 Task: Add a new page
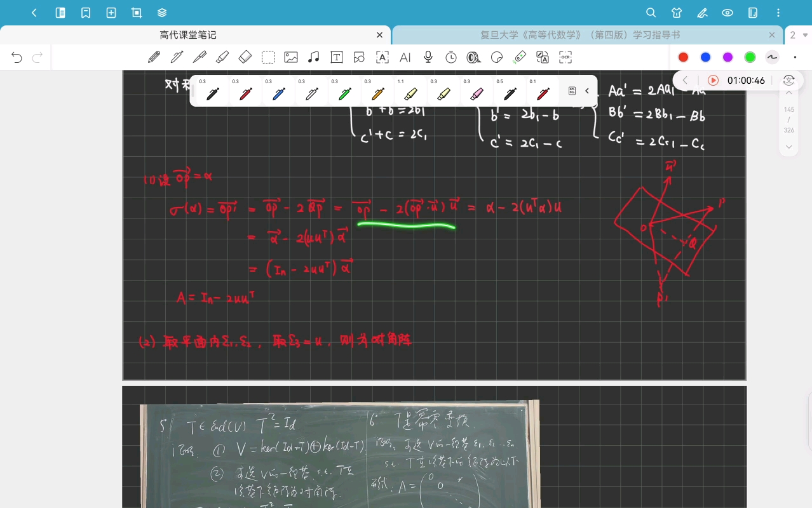tap(111, 13)
